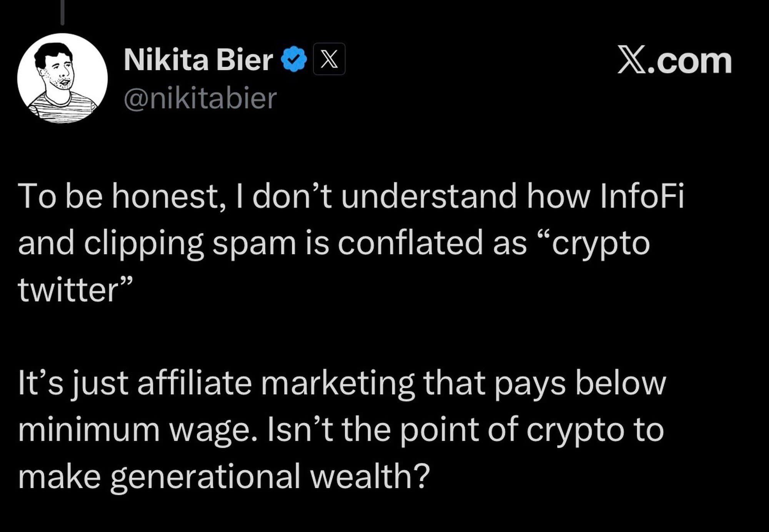Select the X logo icon beside the username
Viewport: 769px width, 532px height.
pyautogui.click(x=331, y=58)
